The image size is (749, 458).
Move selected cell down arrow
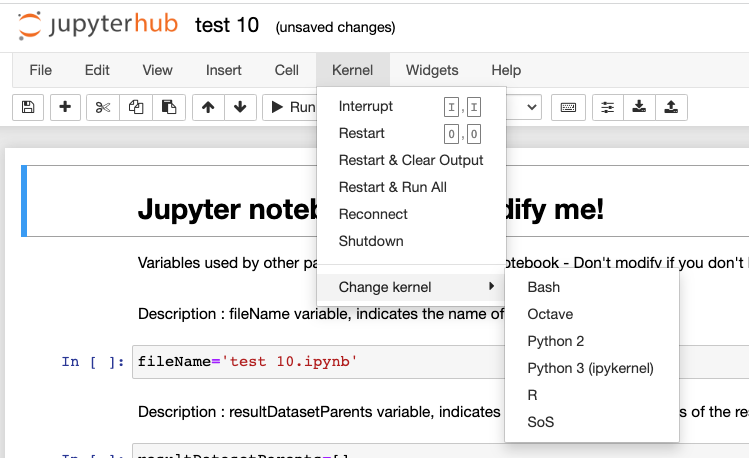pos(240,107)
